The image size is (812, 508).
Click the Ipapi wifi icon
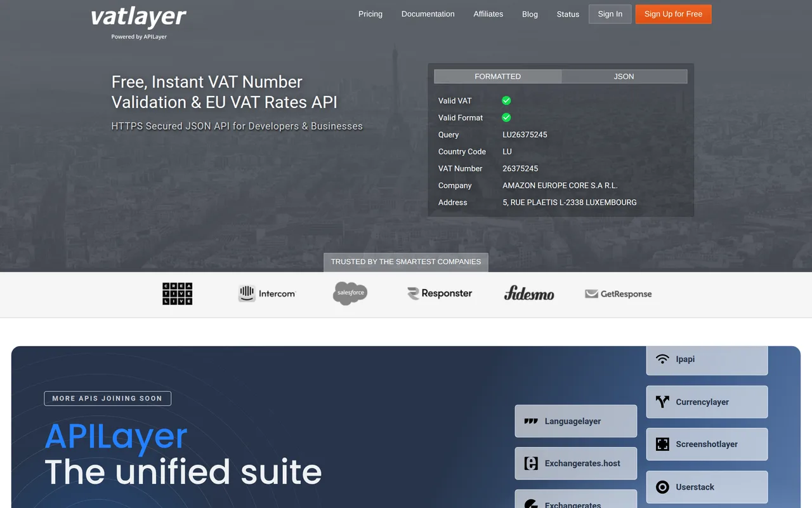click(662, 359)
